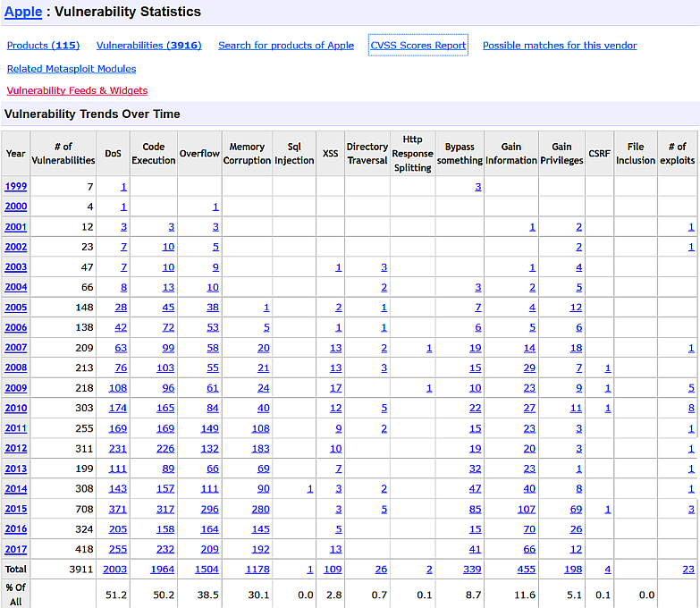Click 2015 Overflow count 296

pos(210,510)
